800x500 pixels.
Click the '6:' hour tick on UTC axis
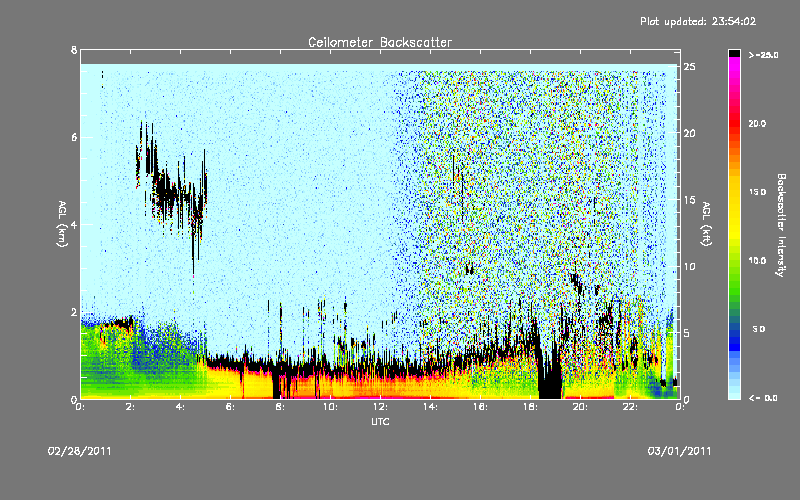click(230, 407)
